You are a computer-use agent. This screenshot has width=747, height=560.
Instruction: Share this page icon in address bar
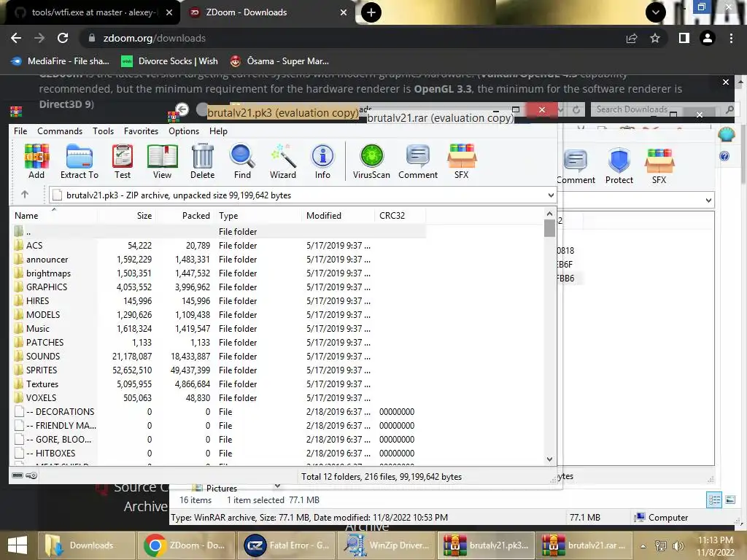pyautogui.click(x=632, y=38)
